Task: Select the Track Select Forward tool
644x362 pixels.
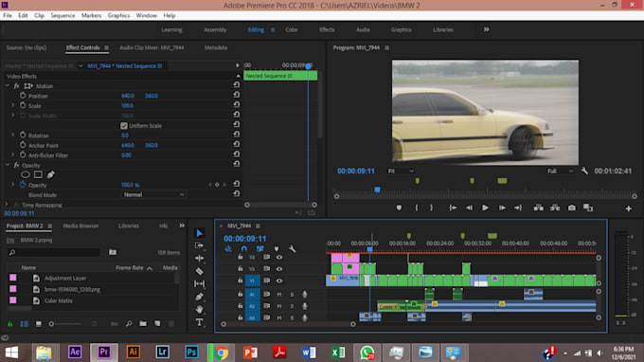Action: [x=199, y=245]
